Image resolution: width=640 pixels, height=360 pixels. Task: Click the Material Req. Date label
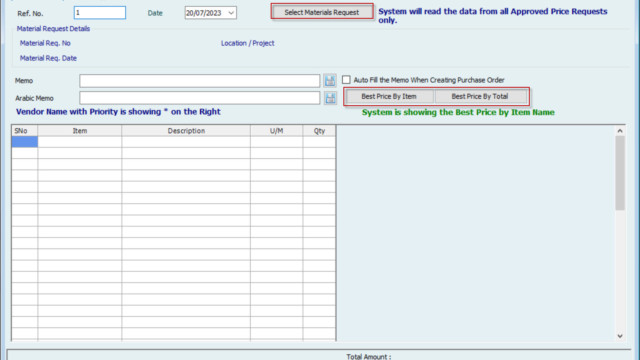pos(48,58)
